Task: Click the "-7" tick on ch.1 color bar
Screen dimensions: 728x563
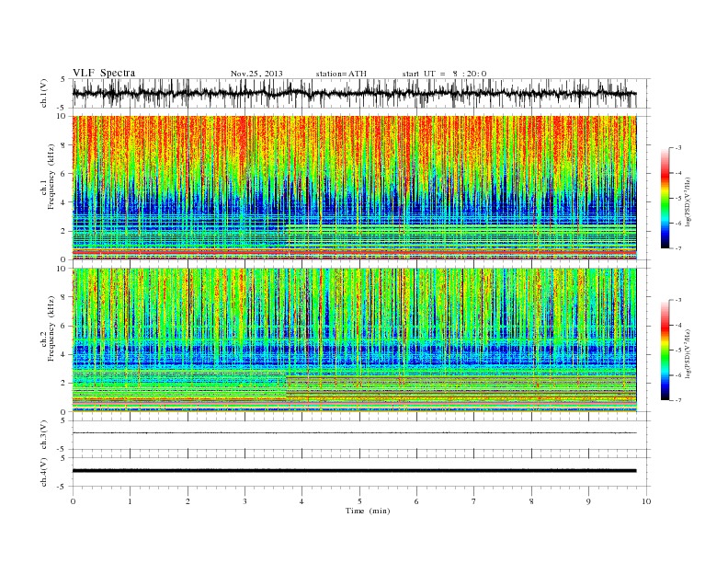Action: [x=678, y=248]
